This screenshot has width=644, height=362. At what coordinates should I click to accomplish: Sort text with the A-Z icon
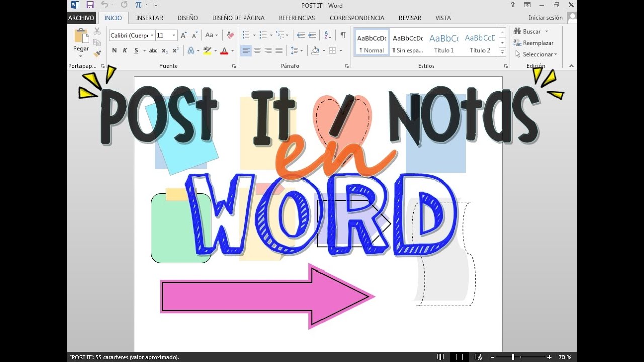[x=328, y=35]
